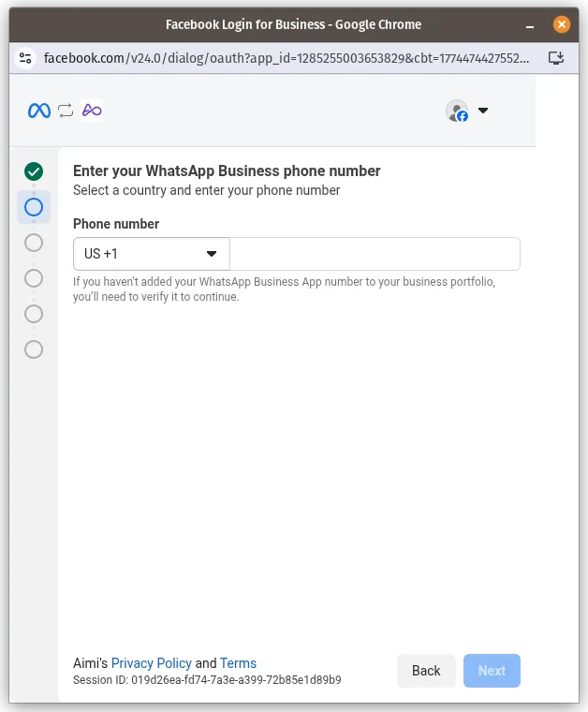Open the Privacy Policy link
588x712 pixels.
coord(152,663)
